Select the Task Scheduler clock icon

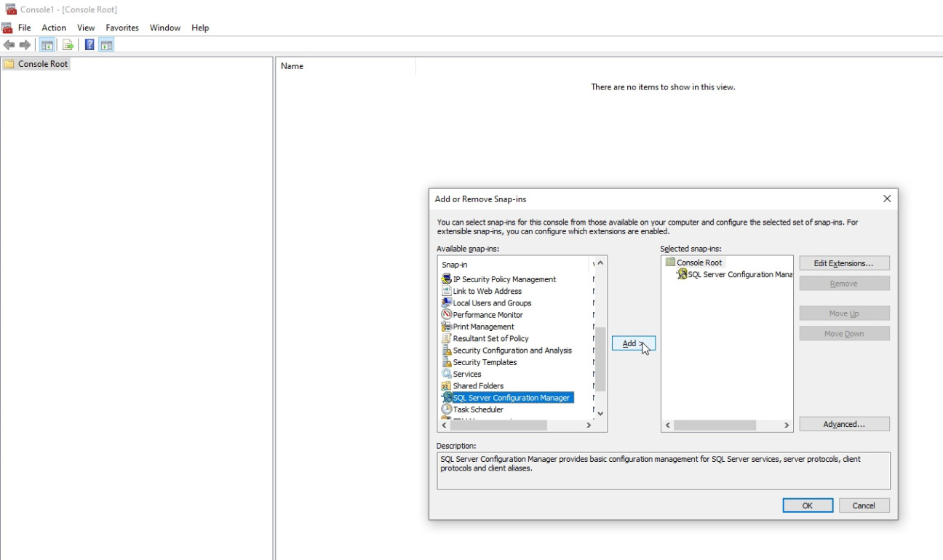pos(447,409)
